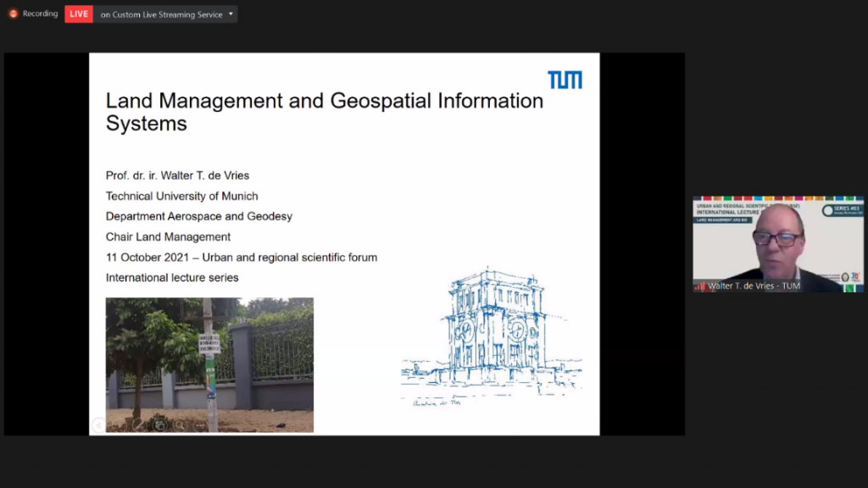Viewport: 868px width, 488px height.
Task: Click the Recording status label
Action: click(x=40, y=14)
